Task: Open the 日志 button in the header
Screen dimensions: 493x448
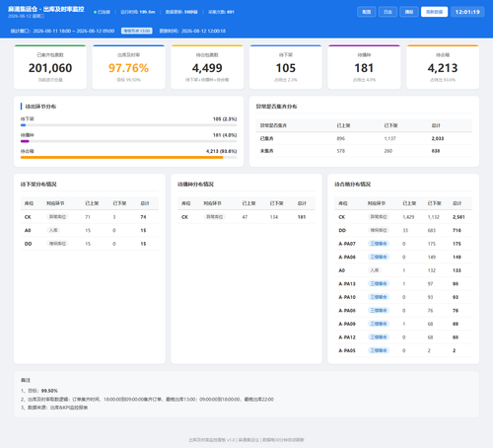Action: [x=387, y=12]
